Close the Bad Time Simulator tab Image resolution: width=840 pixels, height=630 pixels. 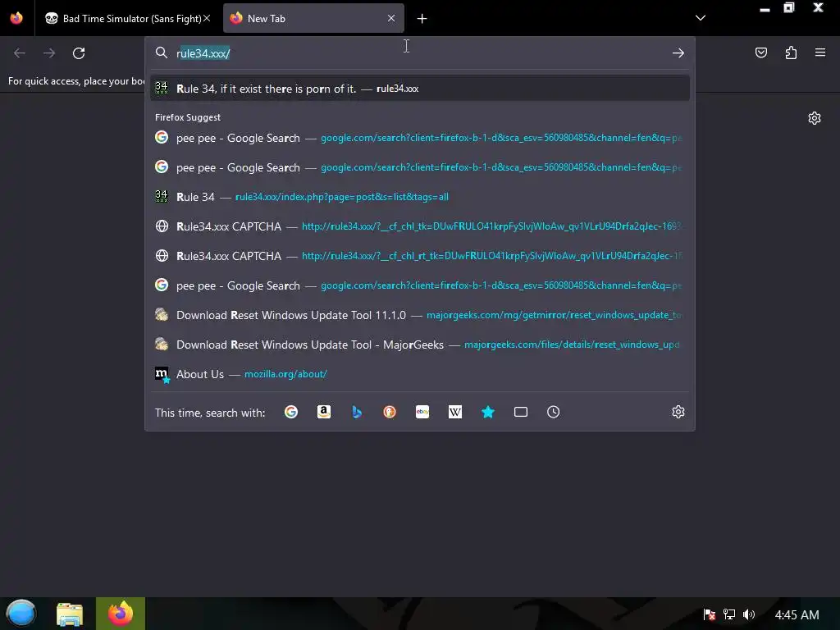pyautogui.click(x=207, y=18)
